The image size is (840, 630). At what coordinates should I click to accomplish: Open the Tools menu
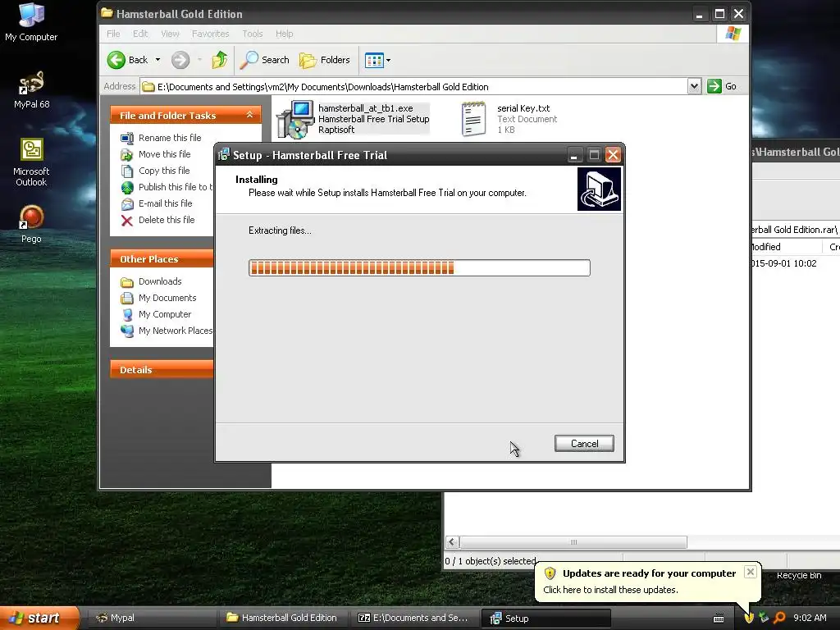(x=253, y=34)
